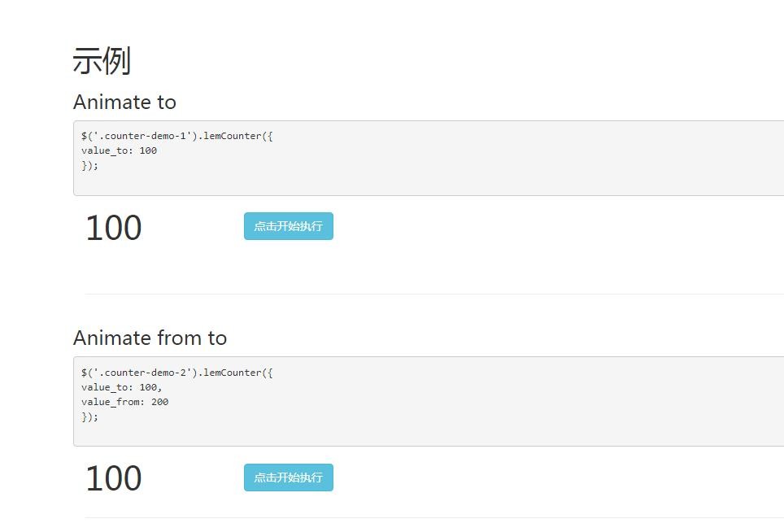Viewport: 784px width, 532px height.
Task: Click 点击开始执行 button under Animate to
Action: (289, 226)
